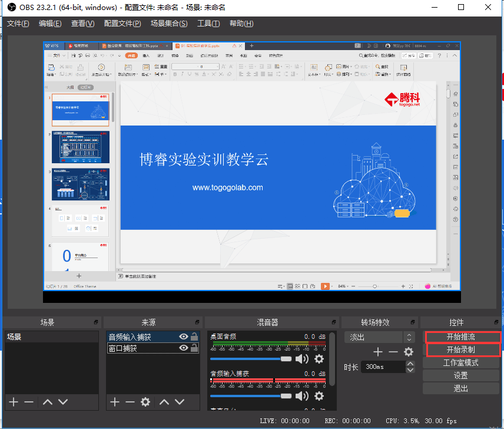
Task: Click the 时长 label in 转场特效
Action: coord(351,367)
